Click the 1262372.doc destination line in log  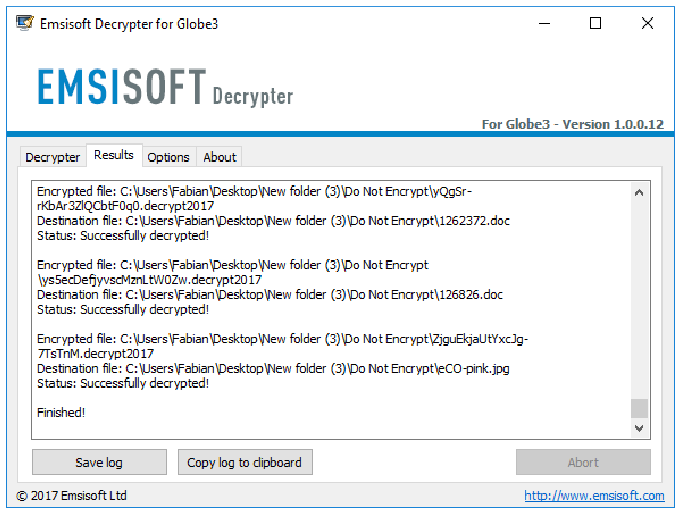click(x=273, y=221)
